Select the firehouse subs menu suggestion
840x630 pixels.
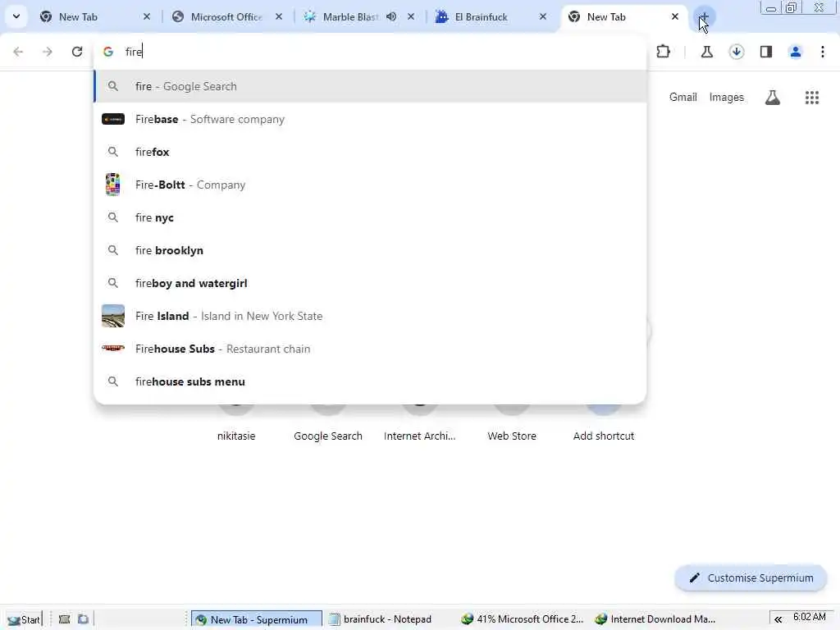point(370,381)
